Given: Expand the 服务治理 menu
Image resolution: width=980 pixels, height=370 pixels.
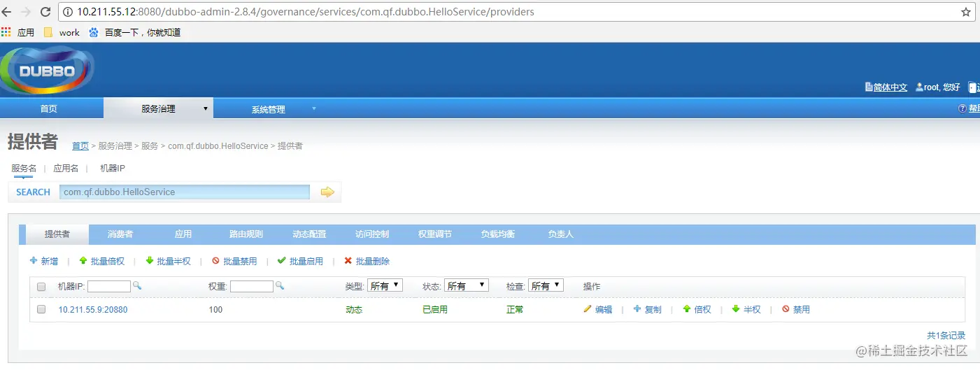Looking at the screenshot, I should click(x=159, y=108).
